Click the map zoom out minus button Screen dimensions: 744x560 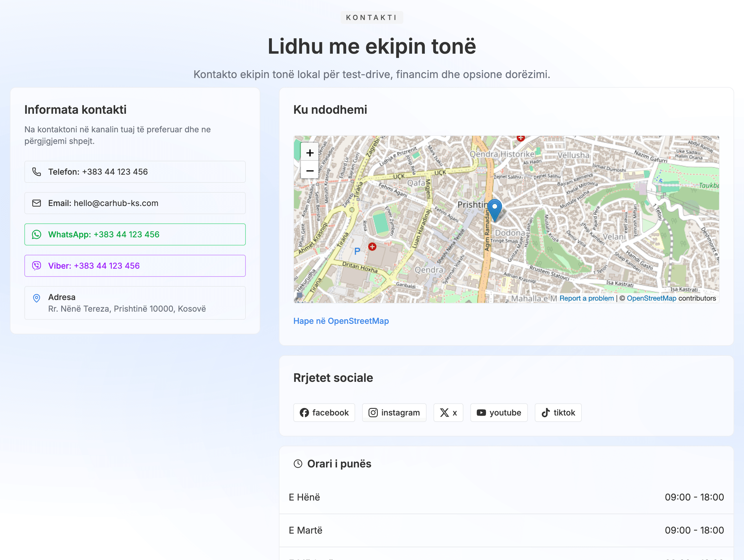point(309,171)
